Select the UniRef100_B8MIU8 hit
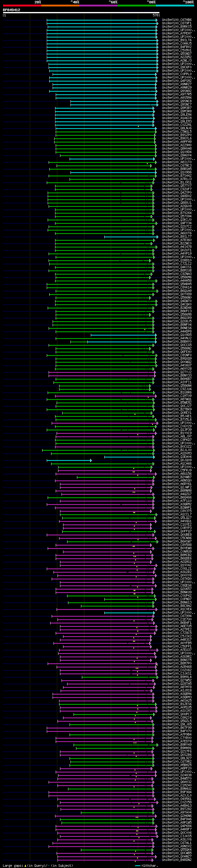Image resolution: width=197 pixels, height=868 pixels. 177,270
